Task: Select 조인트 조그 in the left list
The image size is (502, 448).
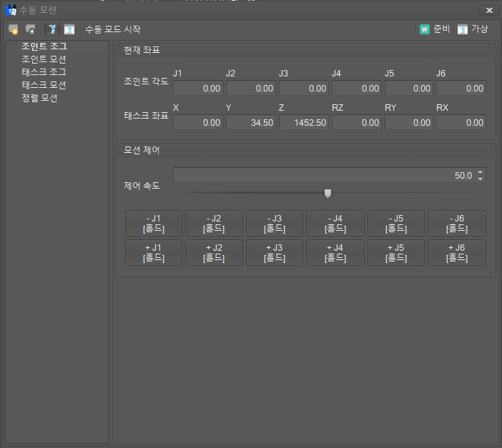Action: (44, 46)
